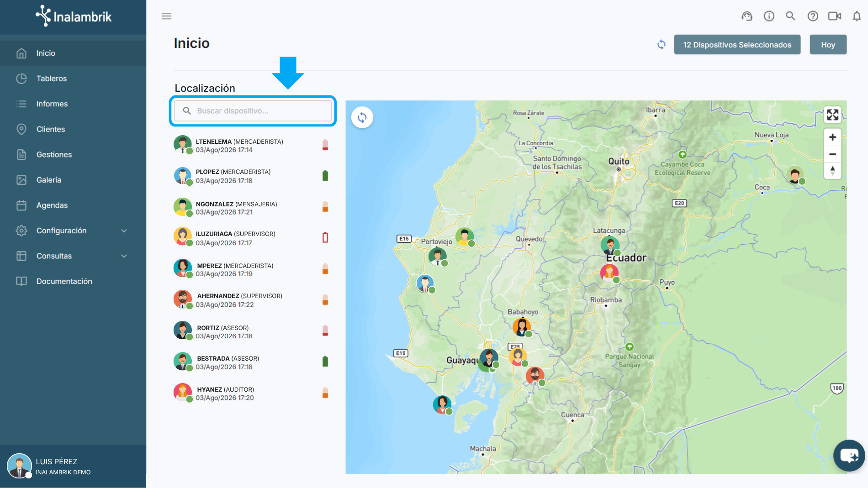The width and height of the screenshot is (868, 488).
Task: Open Informes in sidebar
Action: pos(73,104)
